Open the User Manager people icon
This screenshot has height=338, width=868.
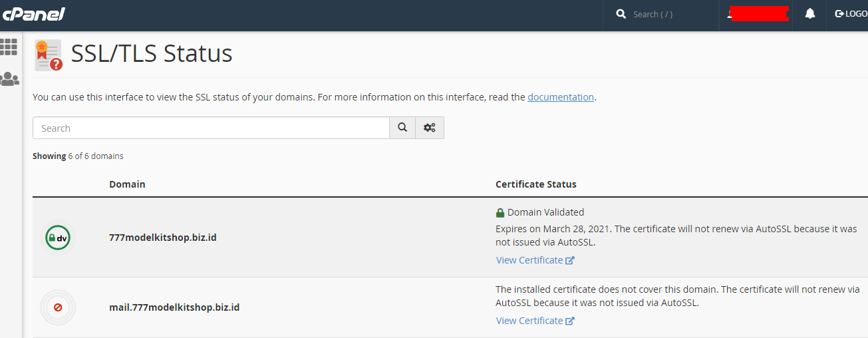[9, 79]
